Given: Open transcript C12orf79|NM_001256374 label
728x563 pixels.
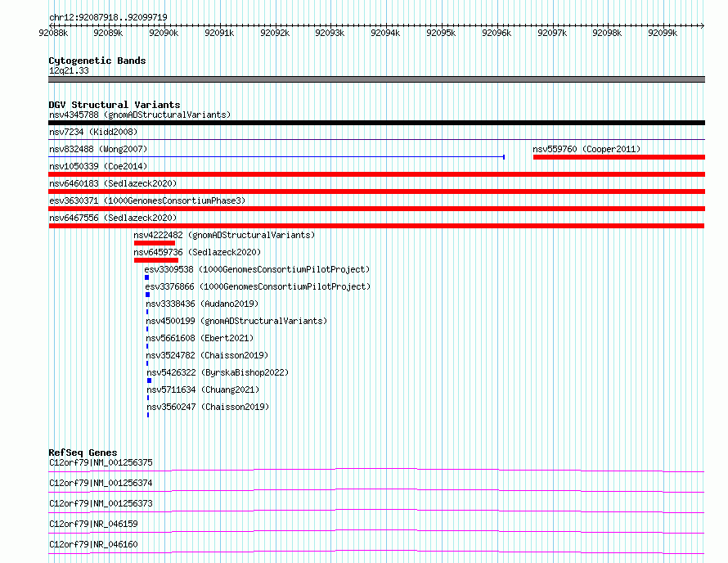Looking at the screenshot, I should 101,483.
